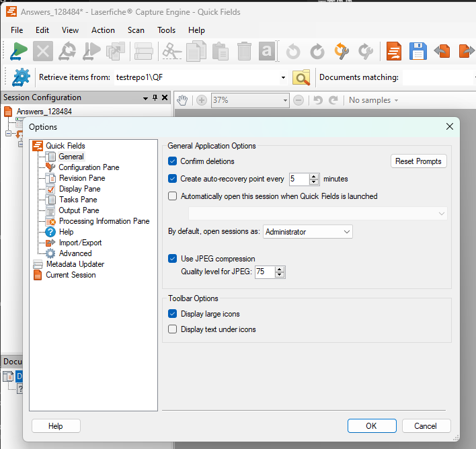
Task: Close the Options dialog with X
Action: pyautogui.click(x=450, y=126)
